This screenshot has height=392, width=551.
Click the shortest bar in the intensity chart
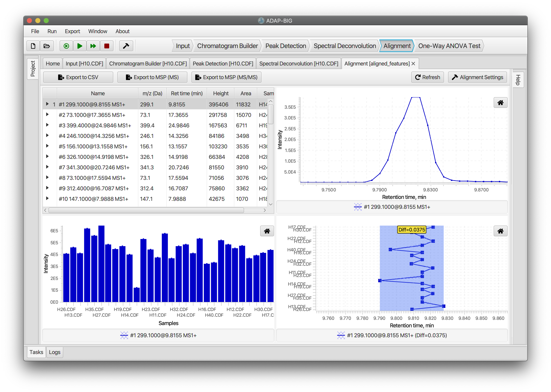[x=136, y=294]
